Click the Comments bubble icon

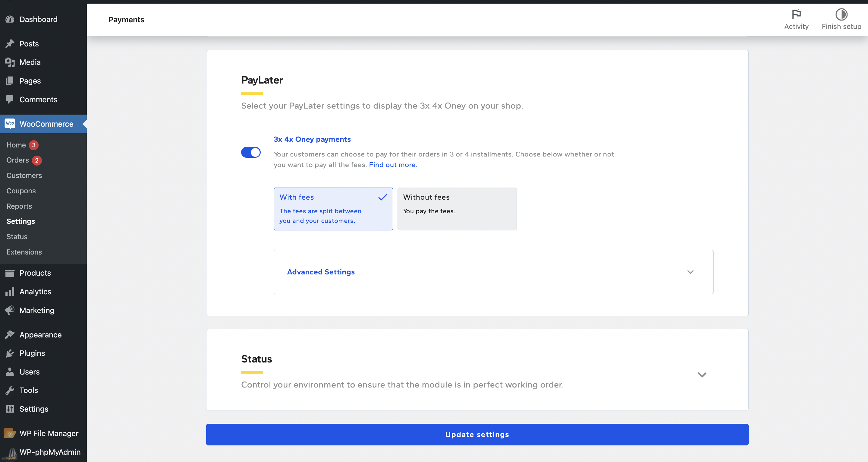click(x=10, y=99)
